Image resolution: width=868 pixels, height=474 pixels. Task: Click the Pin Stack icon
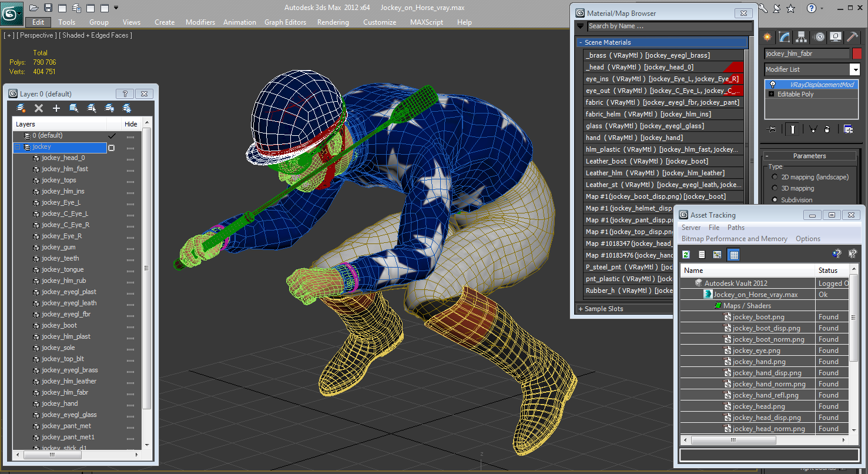tap(772, 129)
